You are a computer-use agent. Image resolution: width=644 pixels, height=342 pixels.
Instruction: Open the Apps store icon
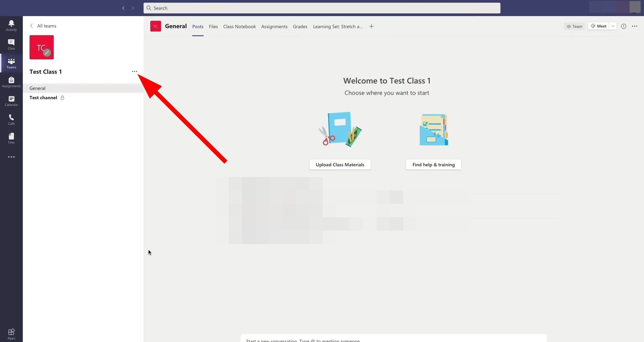(x=11, y=334)
